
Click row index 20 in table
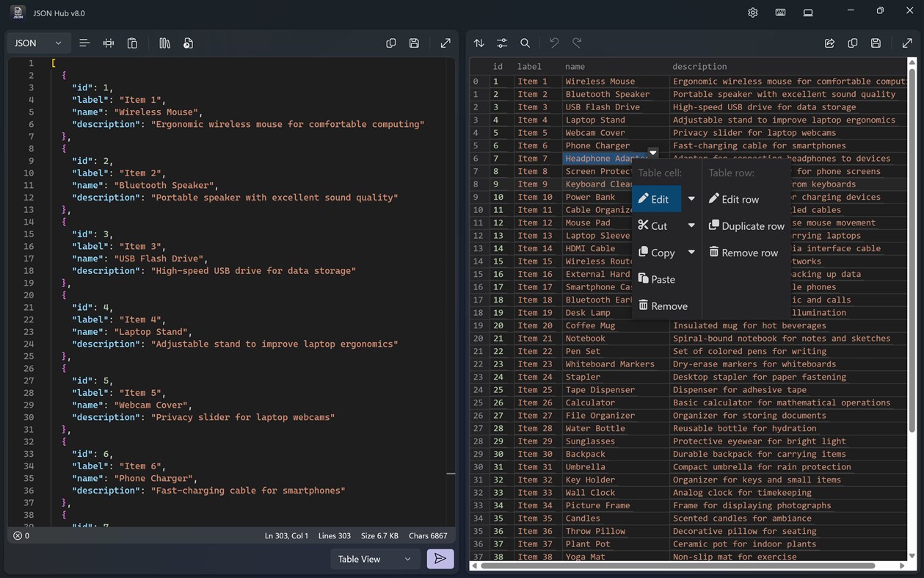click(479, 339)
